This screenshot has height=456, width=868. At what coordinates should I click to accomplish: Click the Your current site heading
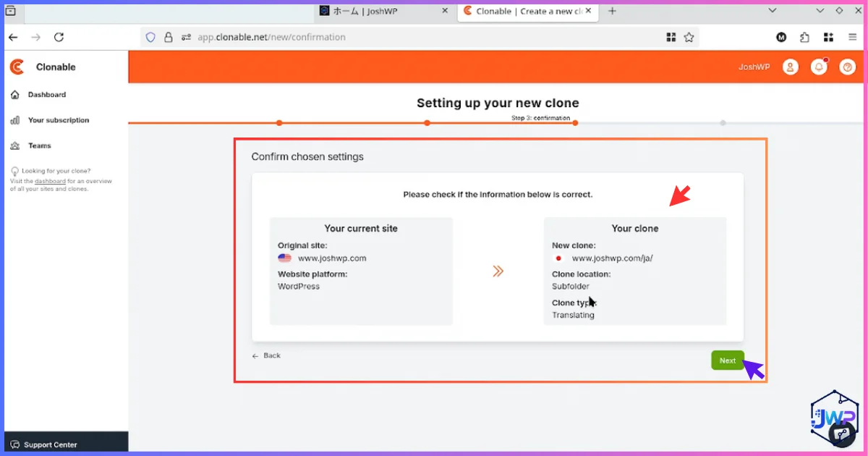[x=361, y=228]
